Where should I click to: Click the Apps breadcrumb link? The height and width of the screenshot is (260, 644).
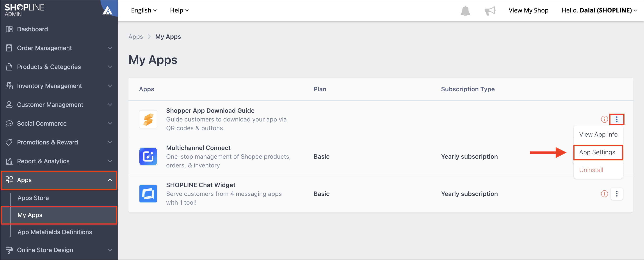[x=136, y=37]
